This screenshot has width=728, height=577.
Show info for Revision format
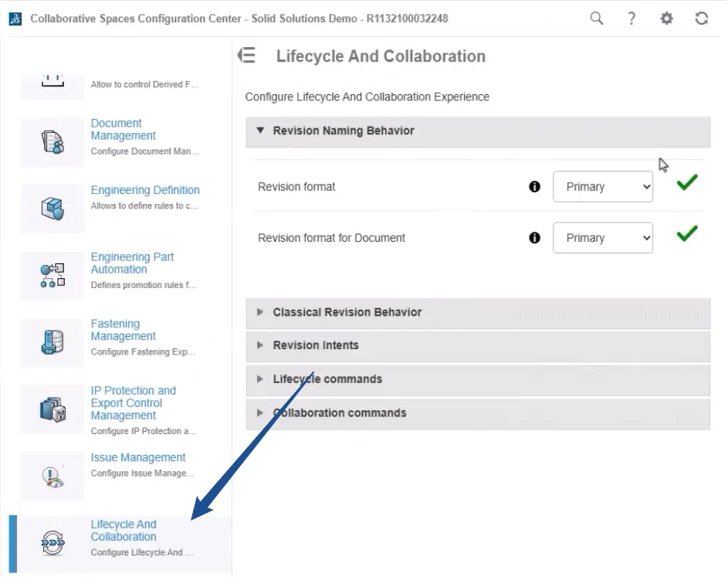534,187
